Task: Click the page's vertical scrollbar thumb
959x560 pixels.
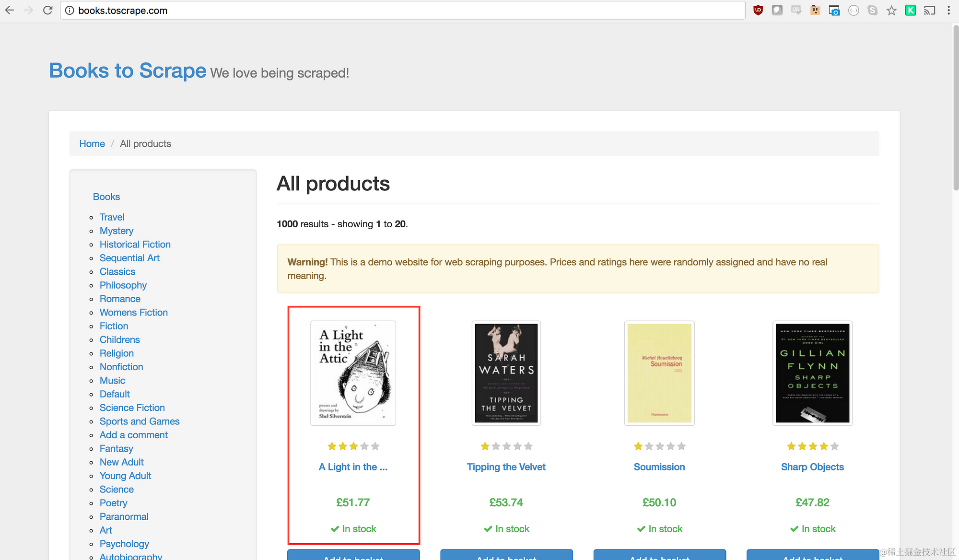Action: coord(955,108)
